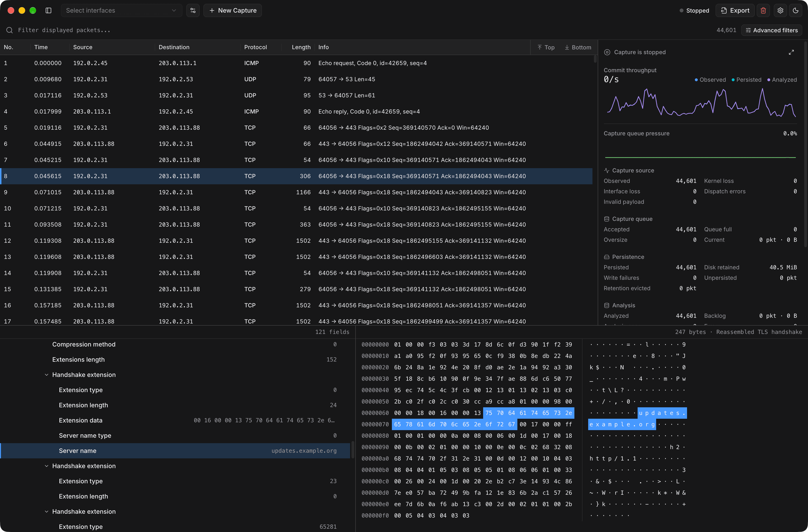Open capture options sliders icon
Image resolution: width=808 pixels, height=532 pixels.
[x=193, y=10]
